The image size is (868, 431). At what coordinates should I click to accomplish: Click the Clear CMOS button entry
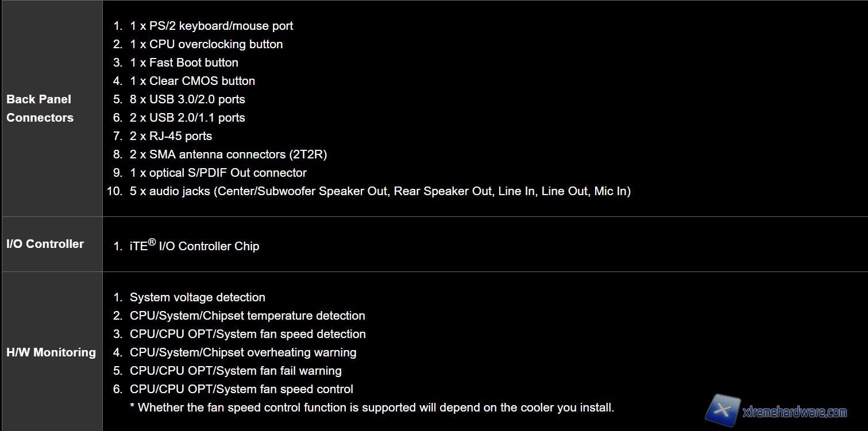click(192, 81)
